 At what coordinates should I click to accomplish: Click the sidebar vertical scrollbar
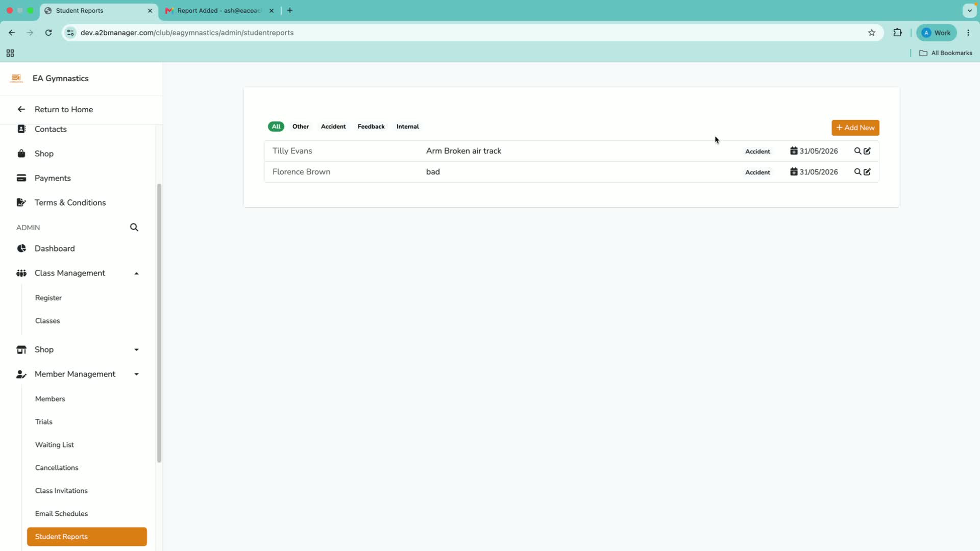(159, 323)
